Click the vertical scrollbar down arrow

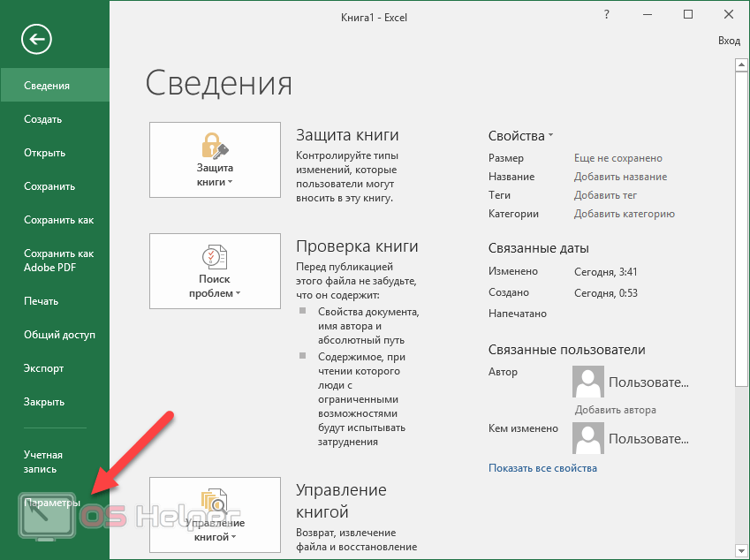point(741,551)
